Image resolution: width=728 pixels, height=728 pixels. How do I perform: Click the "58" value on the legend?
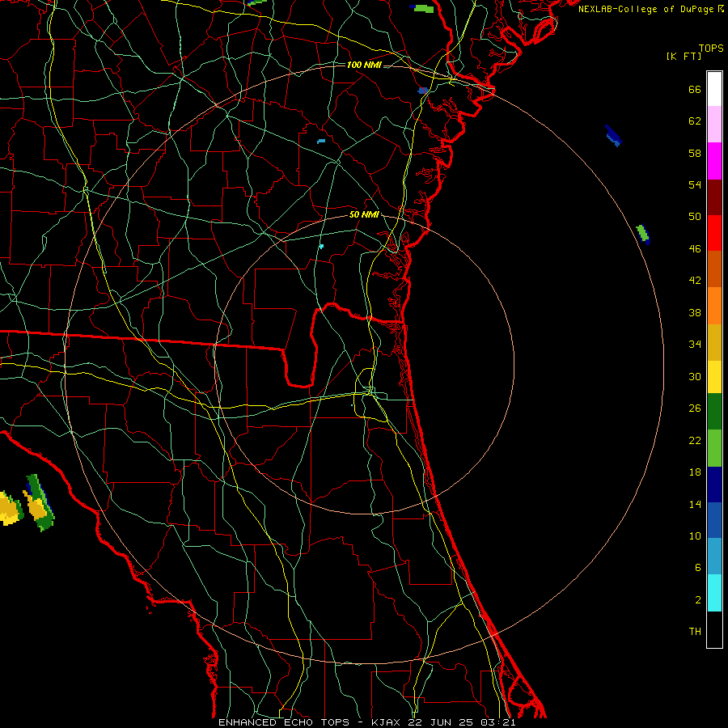(695, 153)
